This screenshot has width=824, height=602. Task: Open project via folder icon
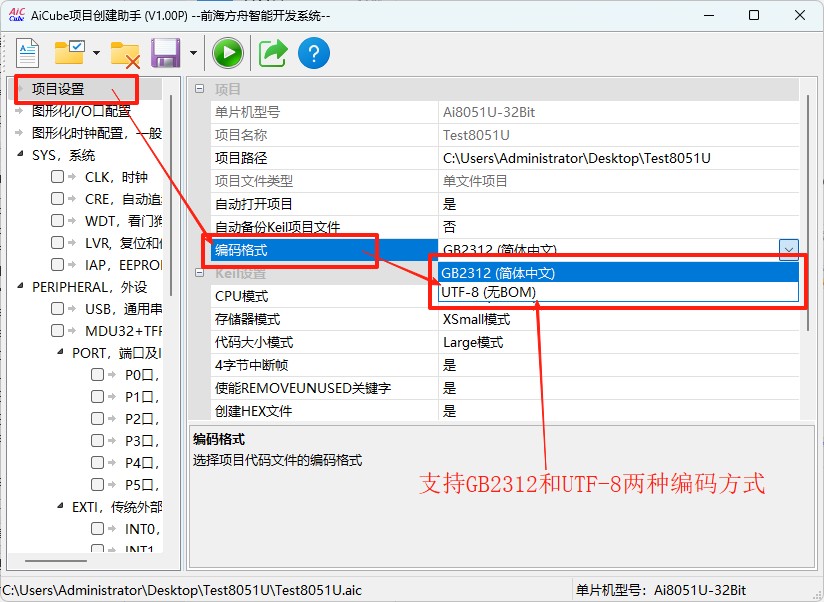[x=70, y=53]
